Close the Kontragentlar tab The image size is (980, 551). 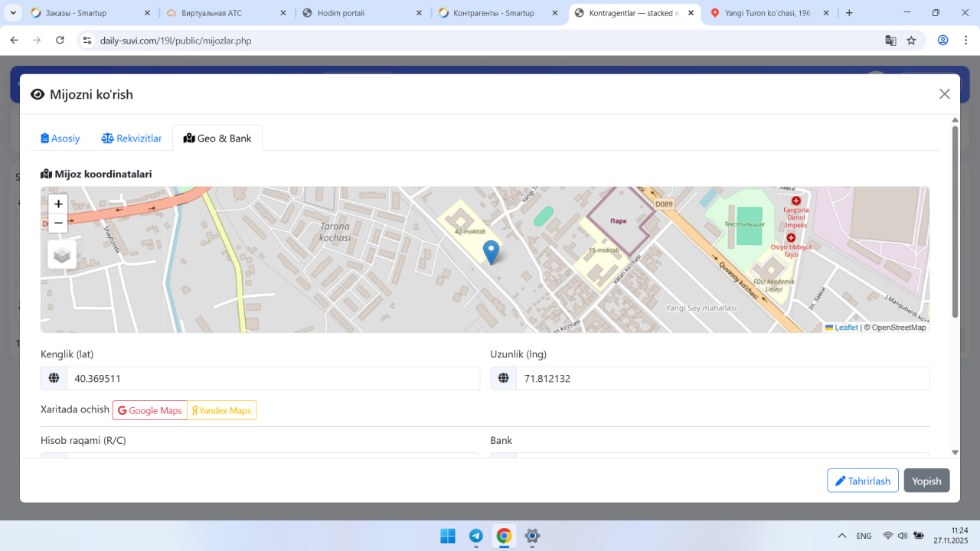pos(691,13)
